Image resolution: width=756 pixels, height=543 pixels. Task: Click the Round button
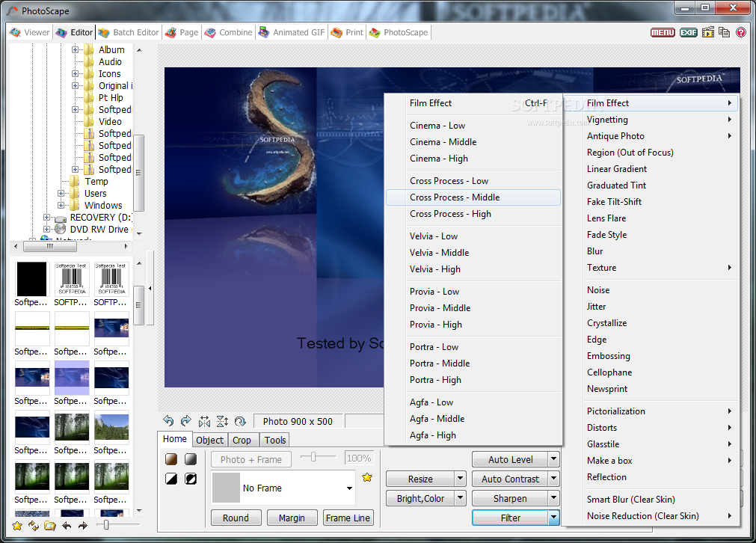(x=236, y=518)
